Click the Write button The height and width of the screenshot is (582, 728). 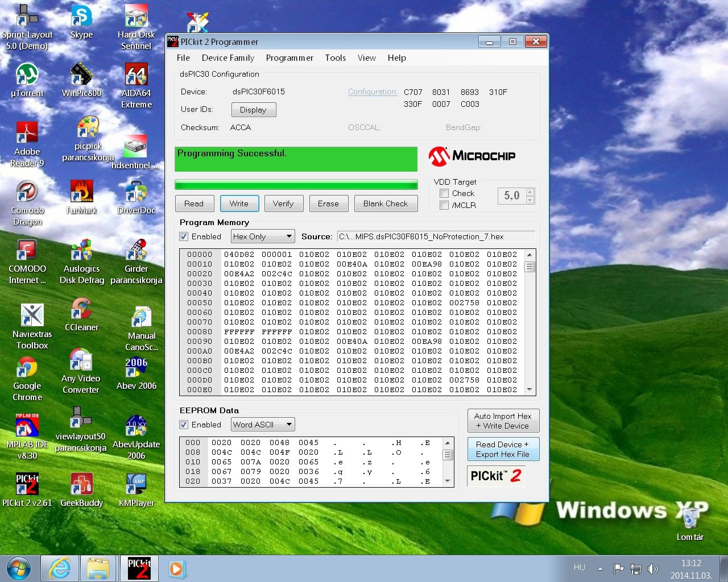239,203
